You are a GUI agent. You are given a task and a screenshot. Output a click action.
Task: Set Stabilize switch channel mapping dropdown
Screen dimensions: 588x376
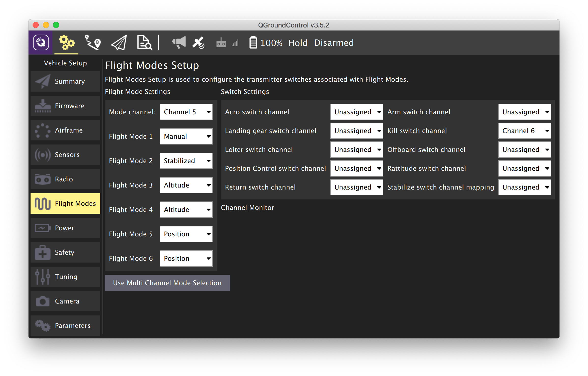(x=525, y=187)
